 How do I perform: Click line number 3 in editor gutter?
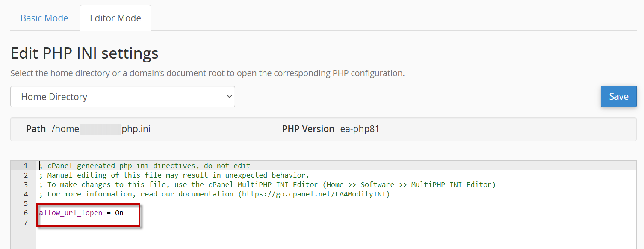26,184
